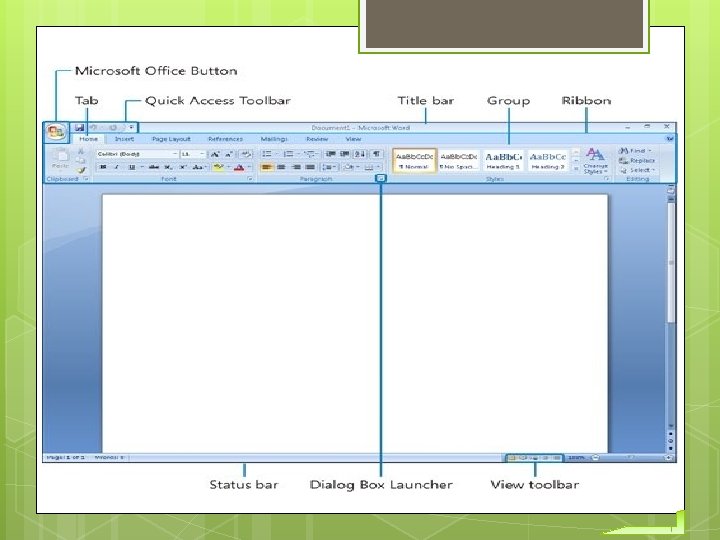The height and width of the screenshot is (540, 720).
Task: Click the Decrease Indent icon
Action: point(330,154)
